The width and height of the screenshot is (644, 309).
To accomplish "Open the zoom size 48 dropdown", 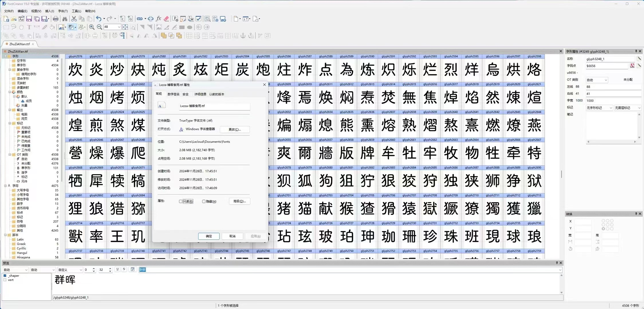I will (x=119, y=27).
